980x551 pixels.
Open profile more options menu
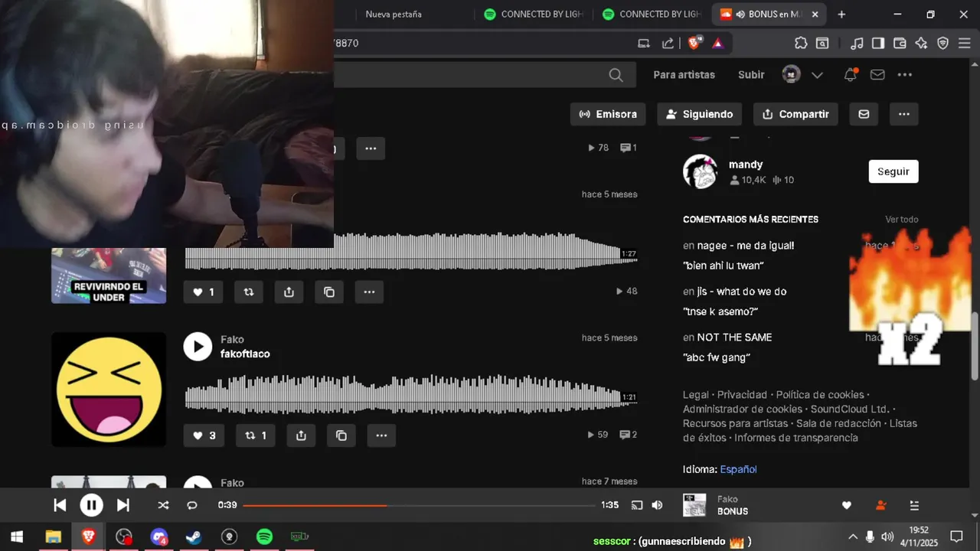[904, 114]
